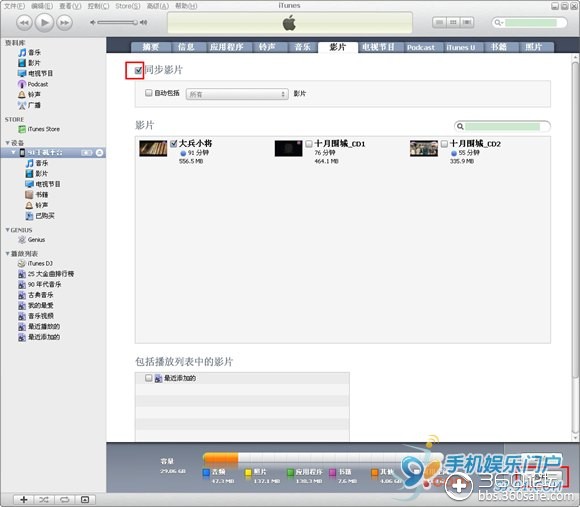The width and height of the screenshot is (580, 507).
Task: Open the Library 影片 movies icon
Action: click(22, 63)
